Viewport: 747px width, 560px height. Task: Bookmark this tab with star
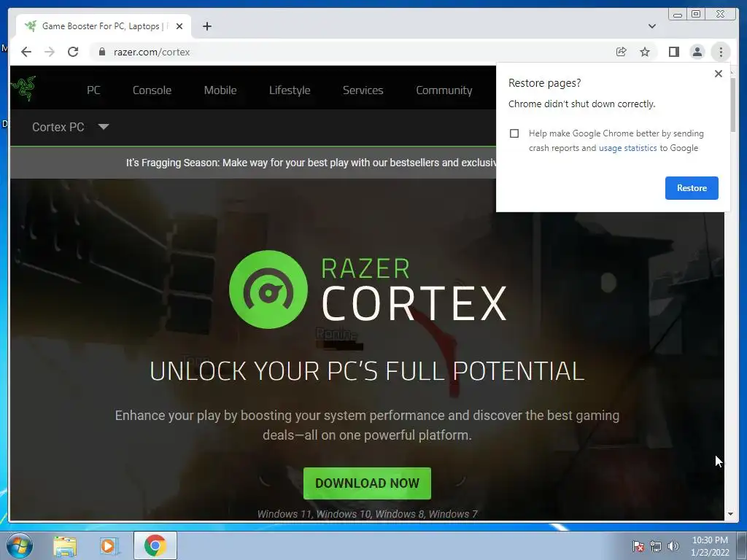tap(645, 52)
